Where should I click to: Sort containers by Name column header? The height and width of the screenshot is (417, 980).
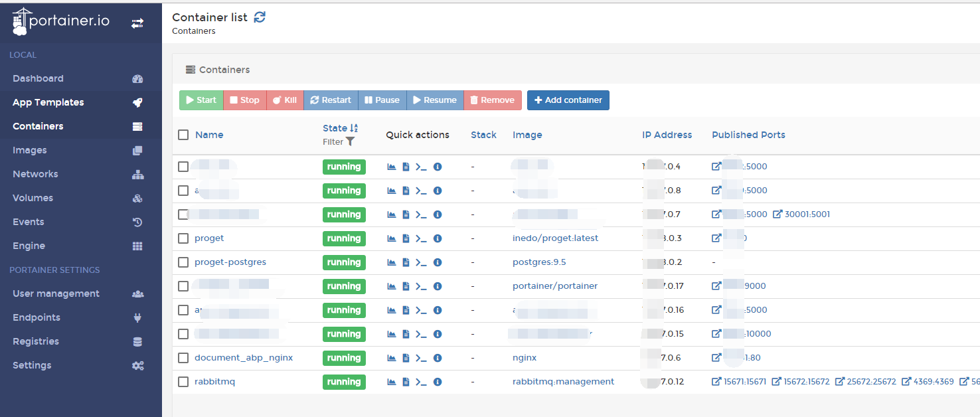click(209, 135)
